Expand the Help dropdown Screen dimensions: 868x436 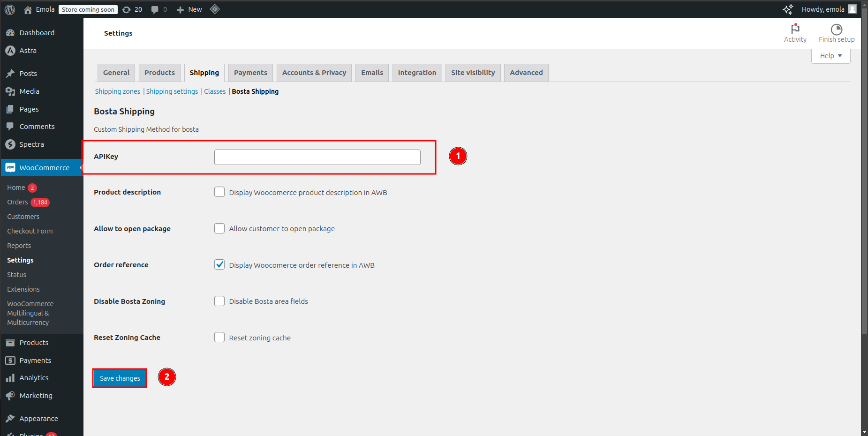pyautogui.click(x=830, y=56)
